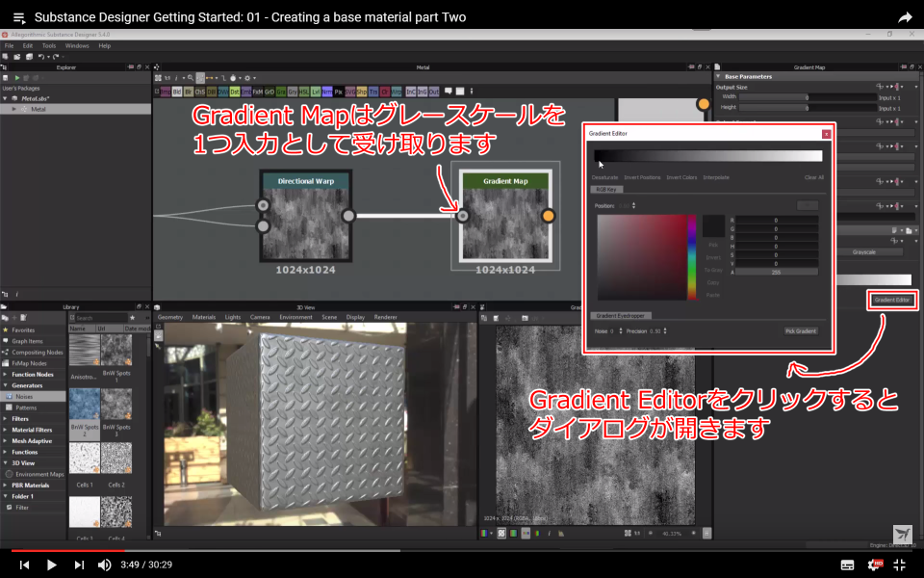Click the A alpha value field
Image resolution: width=924 pixels, height=578 pixels.
coord(776,273)
